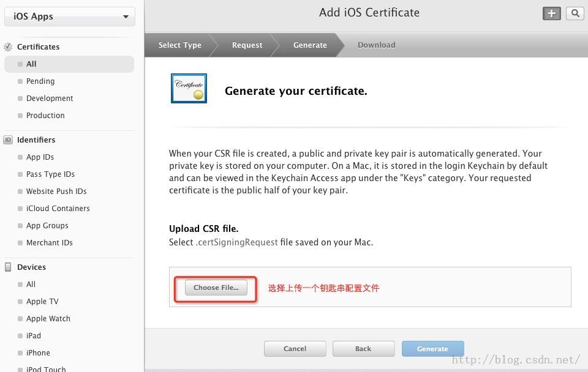Click the Devices phone icon
The image size is (588, 372).
8,267
